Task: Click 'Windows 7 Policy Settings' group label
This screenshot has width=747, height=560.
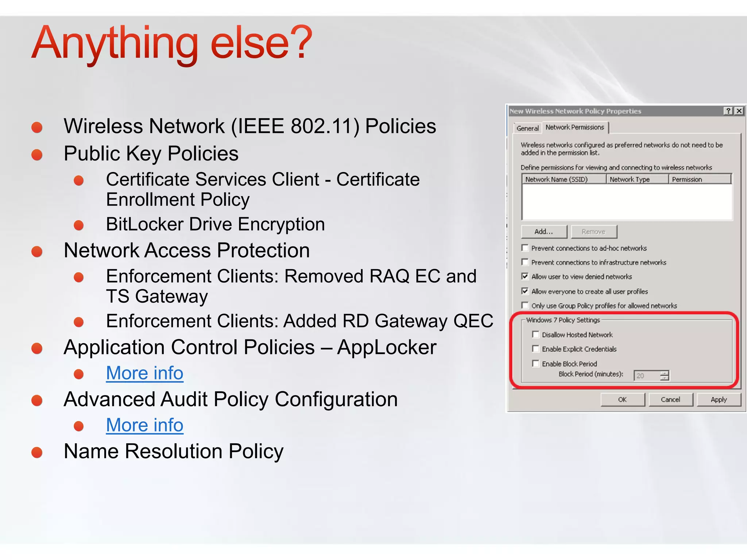Action: click(563, 320)
